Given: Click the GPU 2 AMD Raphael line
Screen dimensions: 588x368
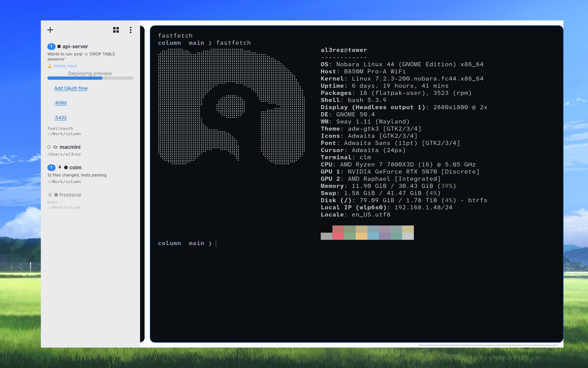Looking at the screenshot, I should click(x=381, y=179).
